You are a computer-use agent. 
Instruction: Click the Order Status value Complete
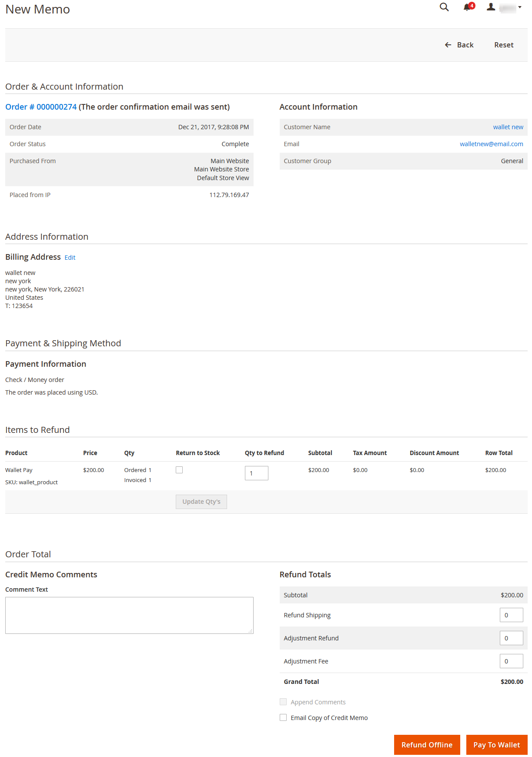click(x=235, y=144)
